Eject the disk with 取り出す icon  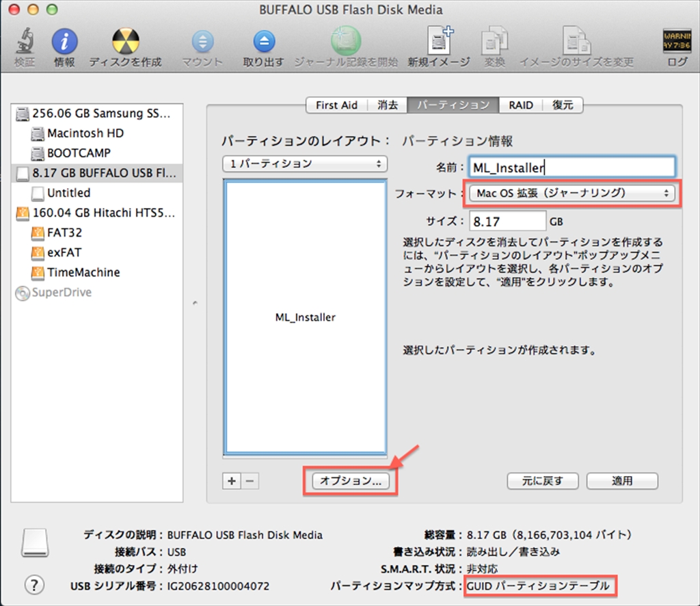tap(265, 42)
